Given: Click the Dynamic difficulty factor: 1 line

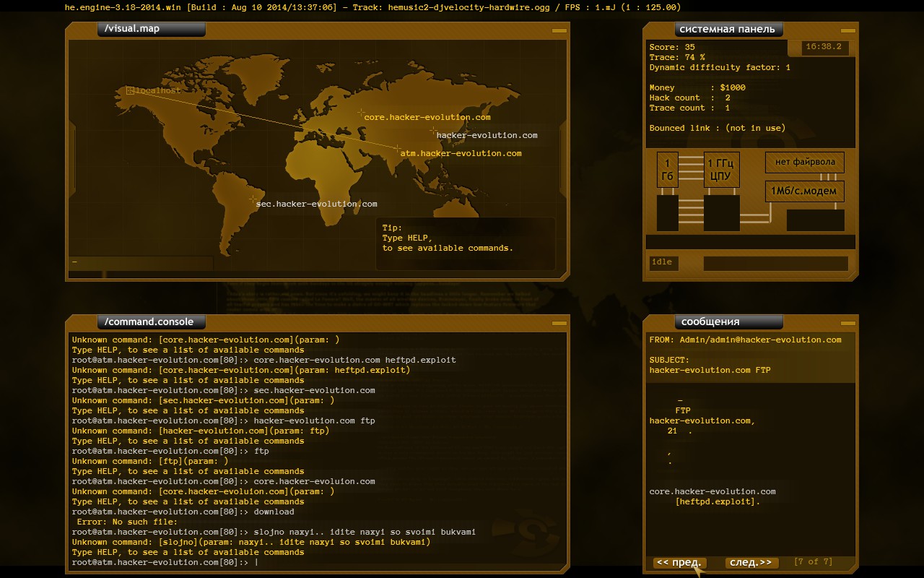Looking at the screenshot, I should (720, 67).
